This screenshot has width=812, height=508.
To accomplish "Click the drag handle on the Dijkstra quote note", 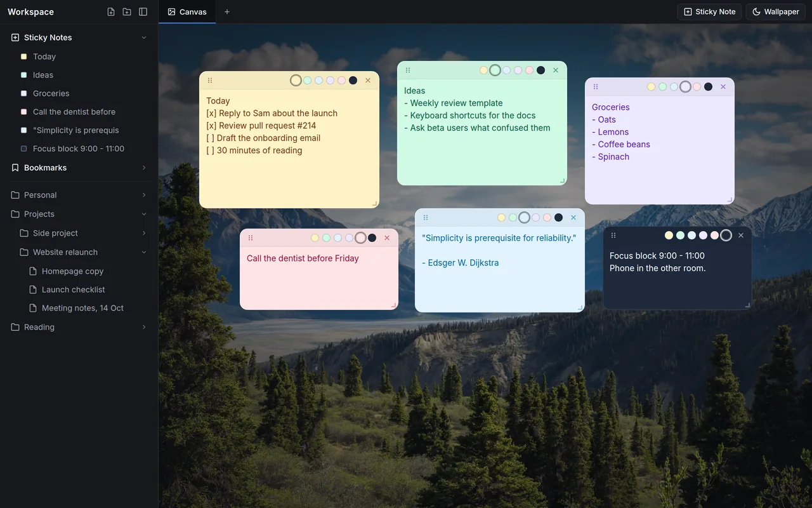I will click(x=426, y=218).
